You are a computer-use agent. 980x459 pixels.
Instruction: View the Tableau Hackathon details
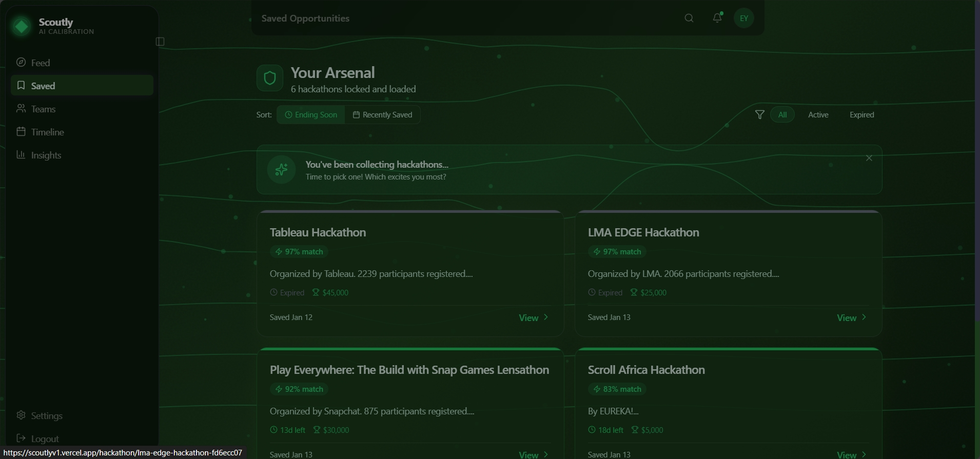533,318
